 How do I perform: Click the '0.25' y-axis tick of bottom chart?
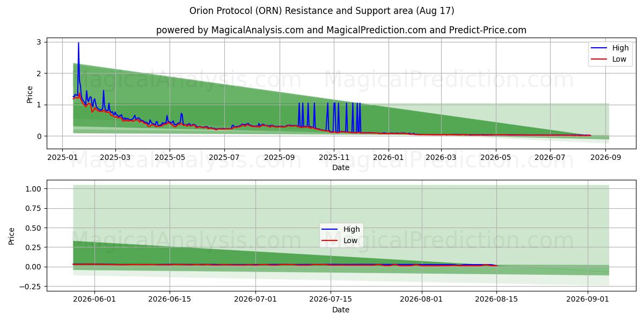coord(34,247)
